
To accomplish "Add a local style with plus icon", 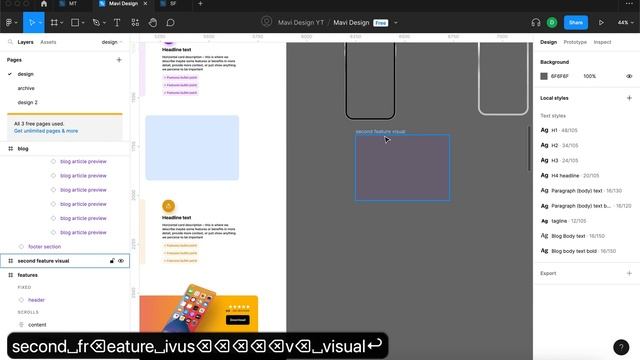I will click(629, 98).
